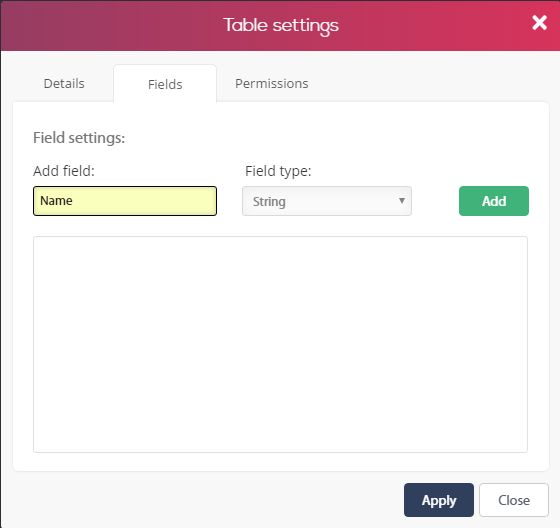Click the Field type dropdown arrow

(x=402, y=201)
